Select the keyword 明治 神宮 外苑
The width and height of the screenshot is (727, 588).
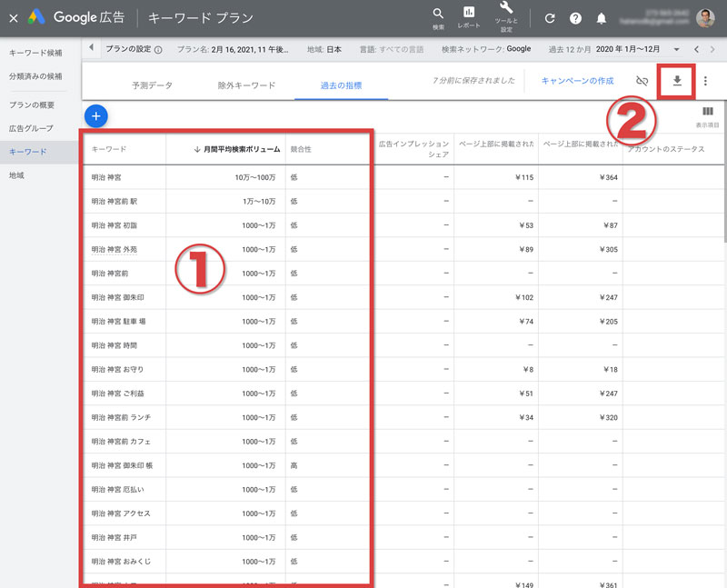(115, 250)
